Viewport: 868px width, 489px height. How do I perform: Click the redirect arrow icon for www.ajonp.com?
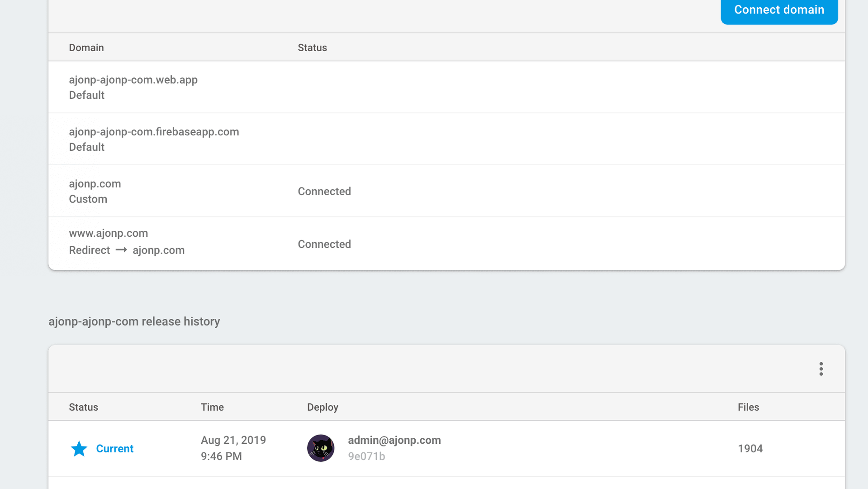coord(121,250)
